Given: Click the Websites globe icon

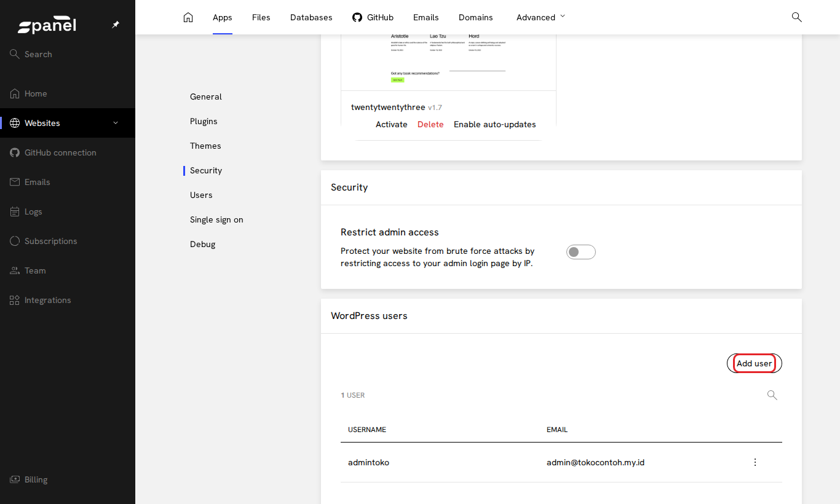Looking at the screenshot, I should 15,123.
